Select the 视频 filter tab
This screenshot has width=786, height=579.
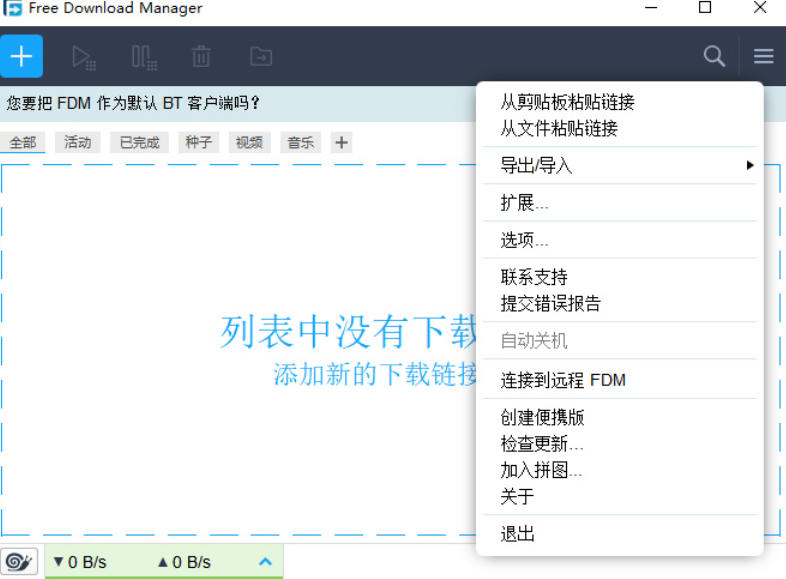point(249,142)
